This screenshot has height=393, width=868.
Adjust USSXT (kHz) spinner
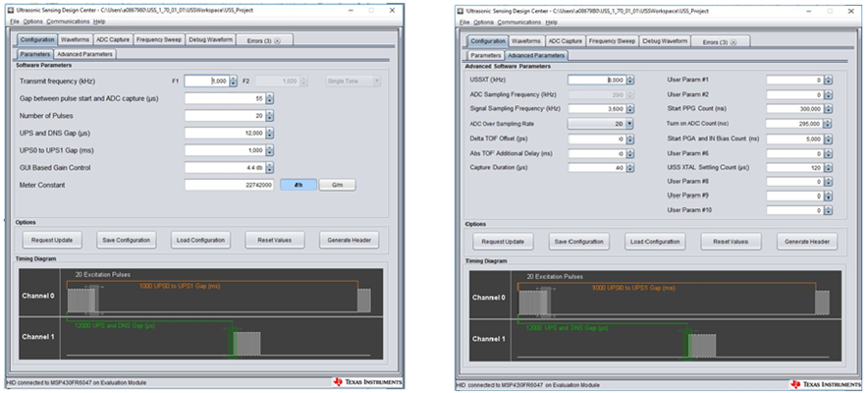(630, 81)
